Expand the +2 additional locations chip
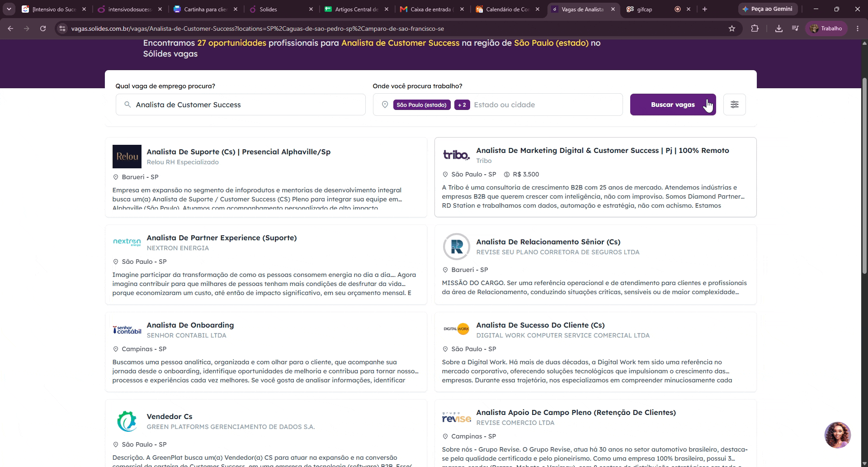Viewport: 868px width, 467px height. click(462, 105)
